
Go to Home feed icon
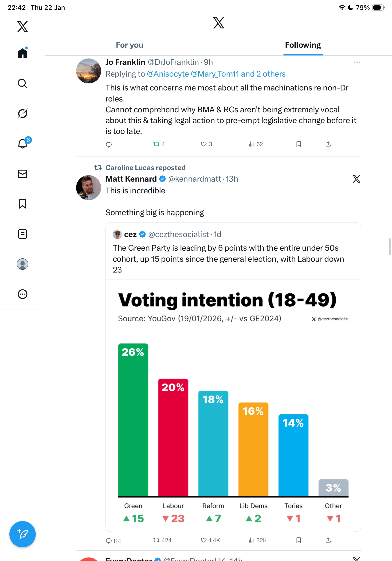(x=23, y=53)
